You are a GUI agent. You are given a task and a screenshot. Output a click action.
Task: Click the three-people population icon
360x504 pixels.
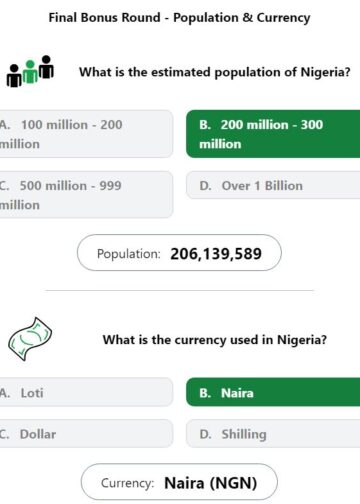click(30, 71)
